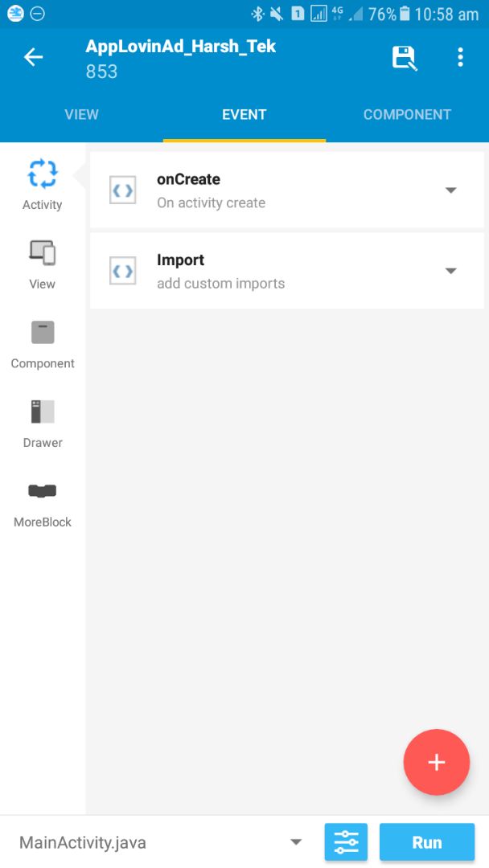Tap the red plus add-event button

pos(437,762)
